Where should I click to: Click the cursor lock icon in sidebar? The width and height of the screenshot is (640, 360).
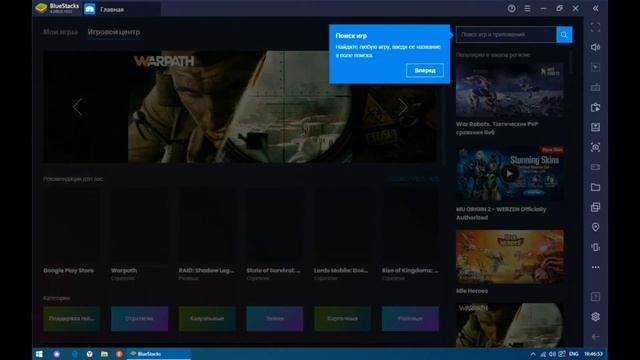(596, 67)
